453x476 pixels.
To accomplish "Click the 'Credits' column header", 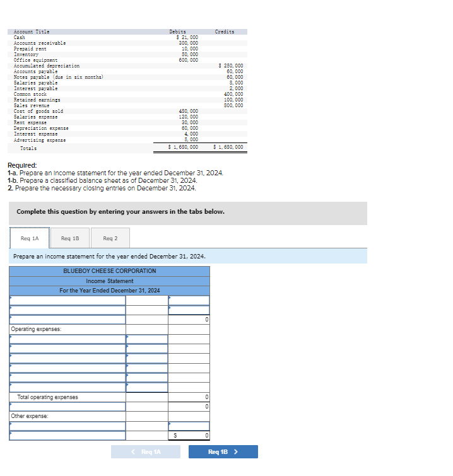I will point(225,32).
